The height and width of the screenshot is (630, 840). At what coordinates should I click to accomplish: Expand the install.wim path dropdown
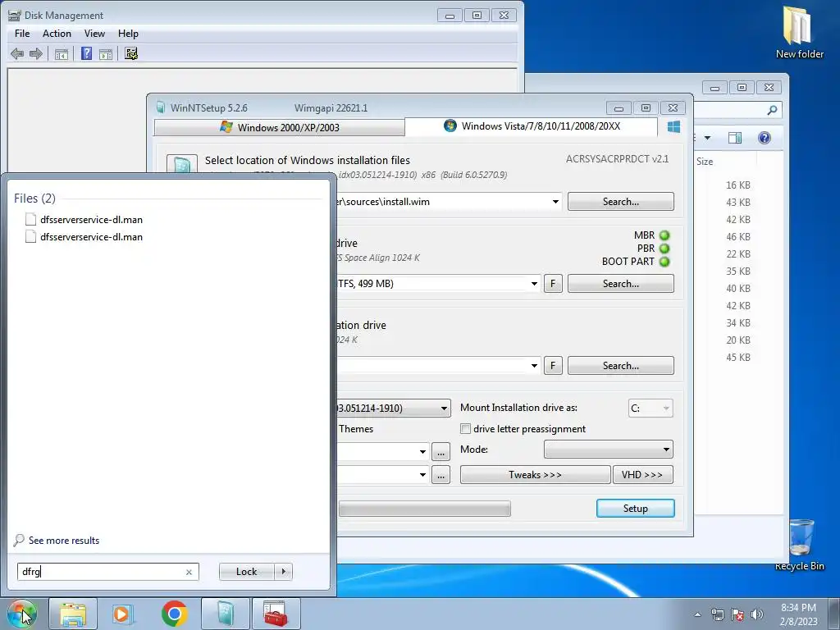[x=555, y=202]
